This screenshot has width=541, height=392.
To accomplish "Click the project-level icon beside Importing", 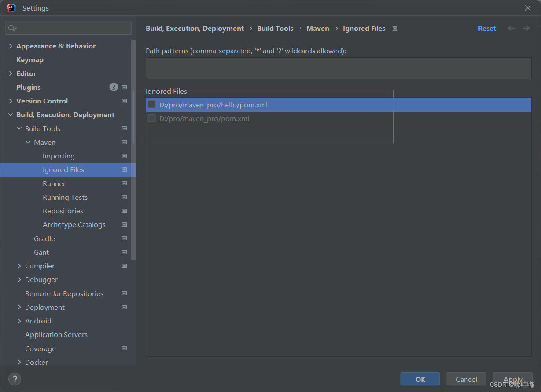I will click(x=124, y=156).
